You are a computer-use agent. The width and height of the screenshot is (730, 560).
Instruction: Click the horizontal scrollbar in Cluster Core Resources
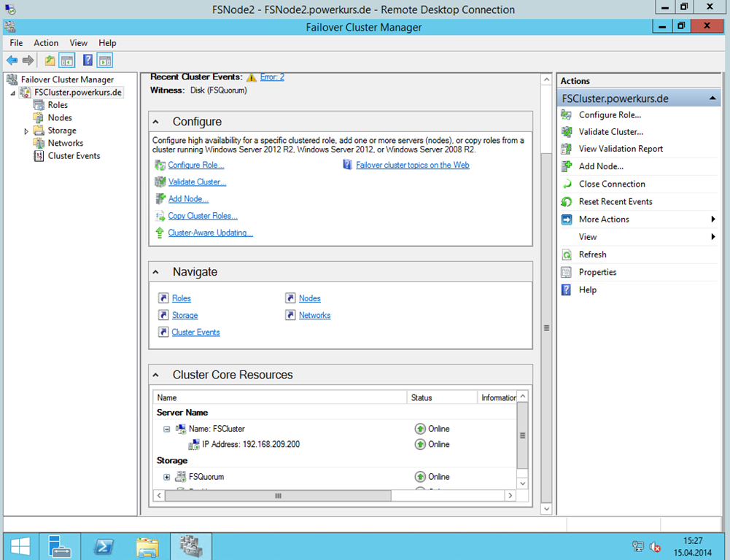pos(278,496)
